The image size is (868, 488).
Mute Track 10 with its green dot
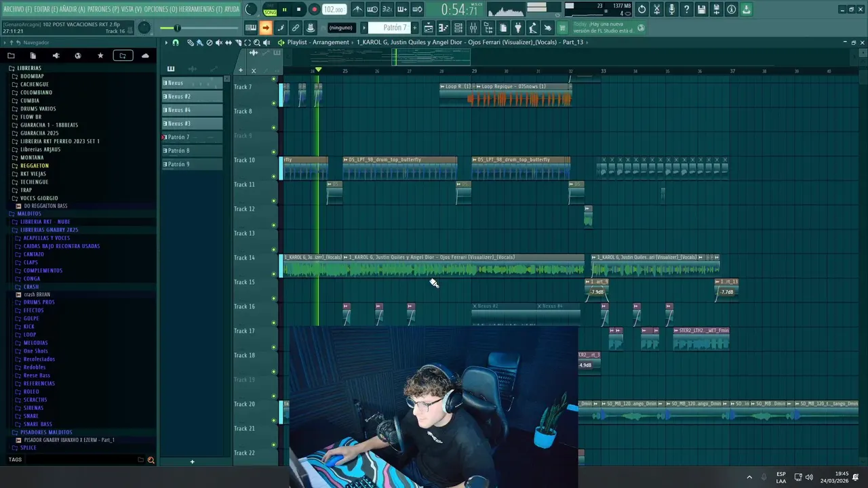click(x=274, y=177)
